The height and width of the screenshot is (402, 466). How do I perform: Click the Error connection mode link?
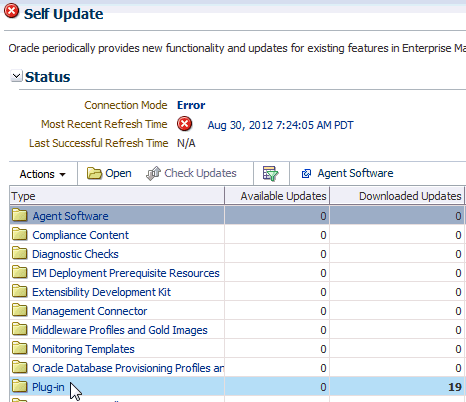191,105
